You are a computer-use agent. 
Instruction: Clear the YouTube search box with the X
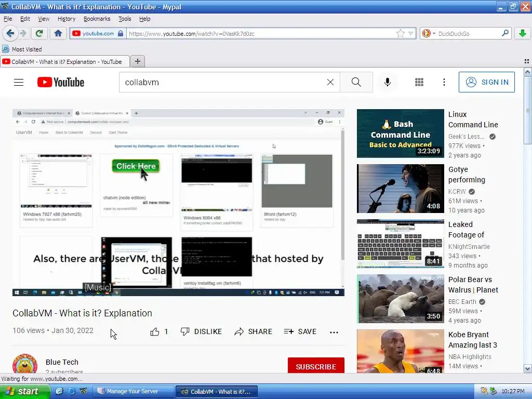pyautogui.click(x=330, y=82)
